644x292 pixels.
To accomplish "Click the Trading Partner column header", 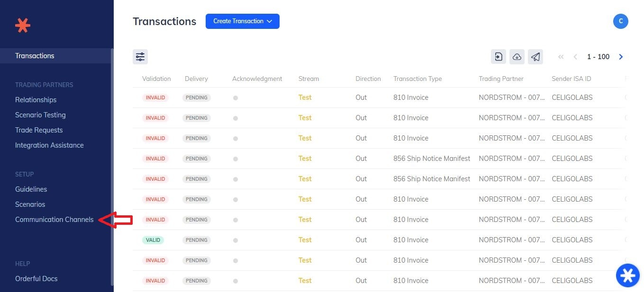I will tap(501, 79).
